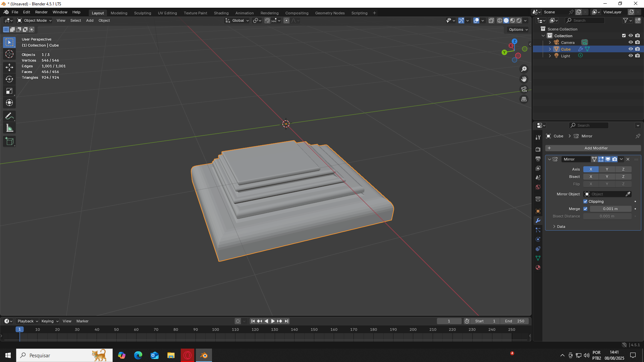
Task: Switch to orthographic grid view icon
Action: 524,99
